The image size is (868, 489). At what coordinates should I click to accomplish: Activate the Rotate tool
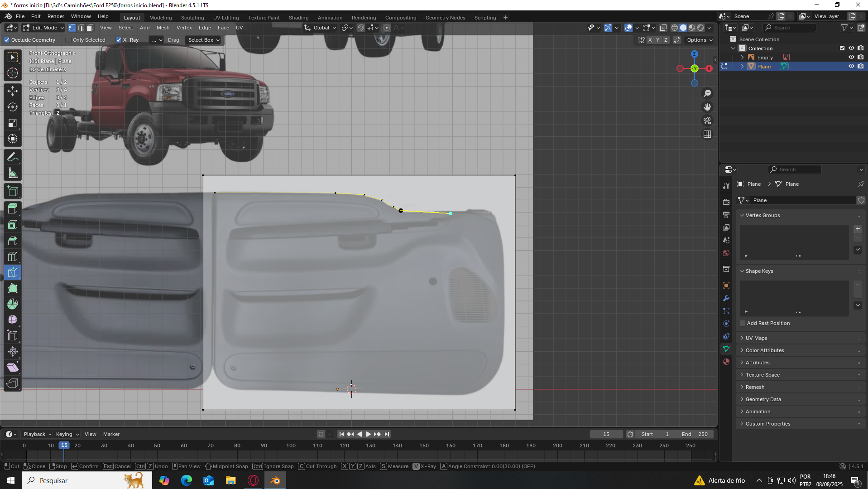[x=13, y=107]
